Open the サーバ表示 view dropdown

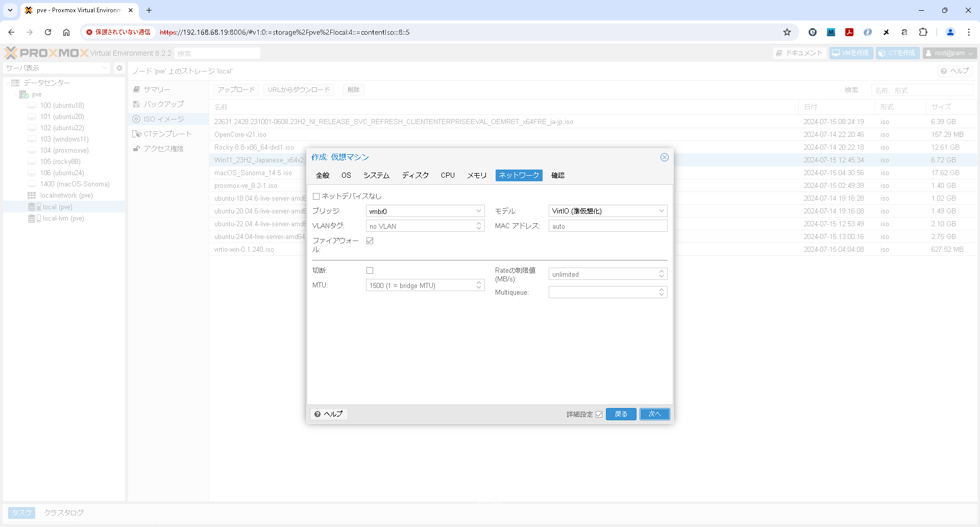coord(57,68)
